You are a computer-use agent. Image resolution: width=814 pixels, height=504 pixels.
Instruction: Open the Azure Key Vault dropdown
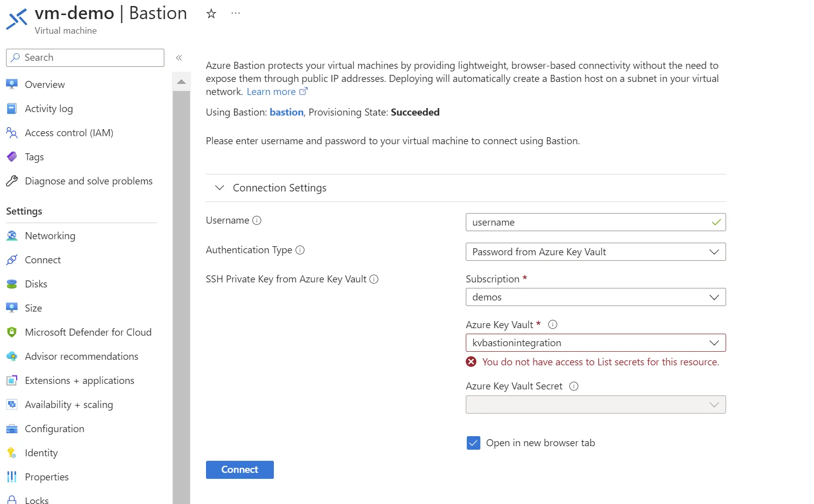pos(595,343)
